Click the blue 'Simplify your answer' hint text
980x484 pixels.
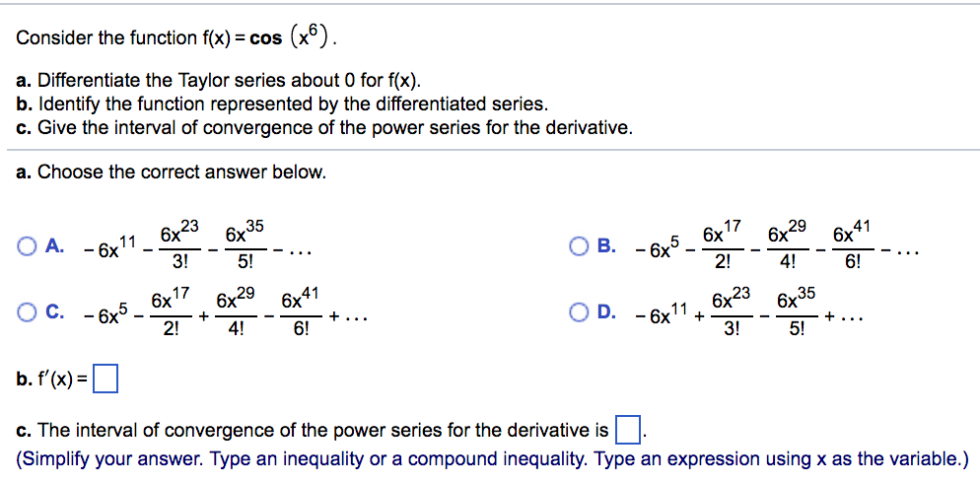[491, 459]
